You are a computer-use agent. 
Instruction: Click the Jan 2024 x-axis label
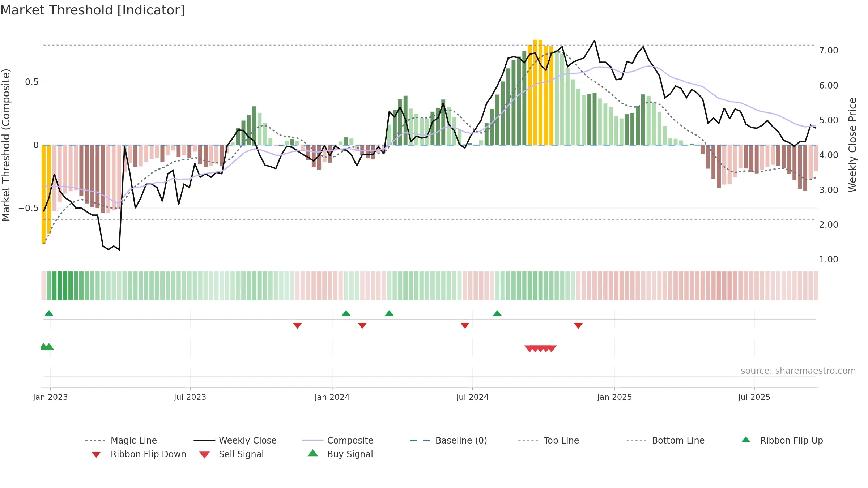[x=332, y=397]
